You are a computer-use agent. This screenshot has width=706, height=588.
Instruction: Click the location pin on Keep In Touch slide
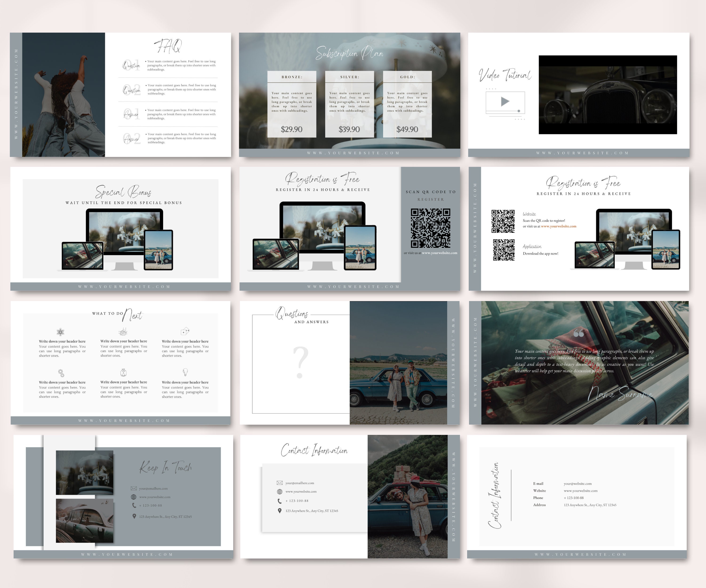point(134,516)
